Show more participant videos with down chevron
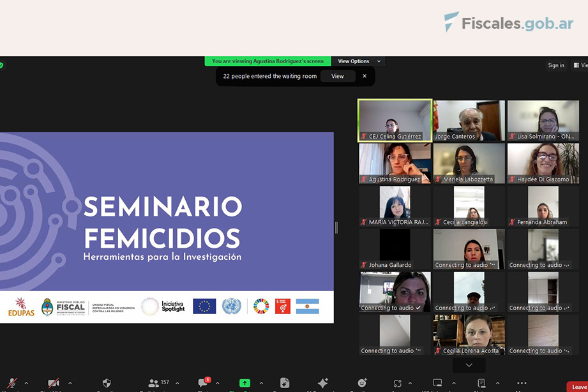 469,365
